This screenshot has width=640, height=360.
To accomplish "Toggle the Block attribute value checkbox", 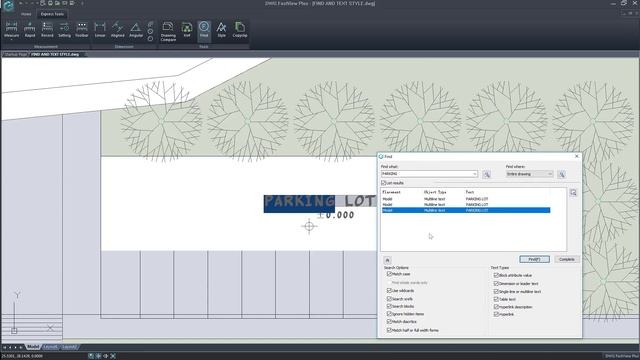I will click(x=496, y=275).
